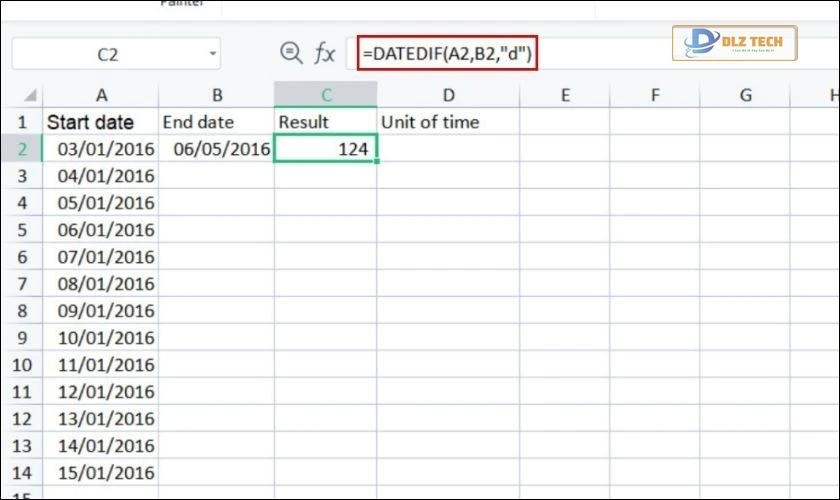Open the fx Insert Function button
The image size is (840, 500).
tap(325, 54)
